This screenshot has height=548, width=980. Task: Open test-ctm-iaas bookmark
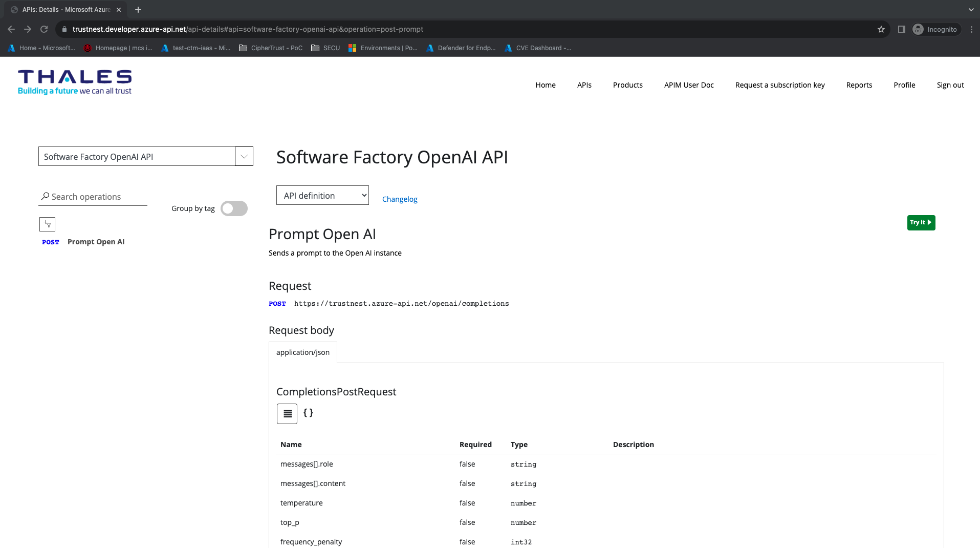195,48
